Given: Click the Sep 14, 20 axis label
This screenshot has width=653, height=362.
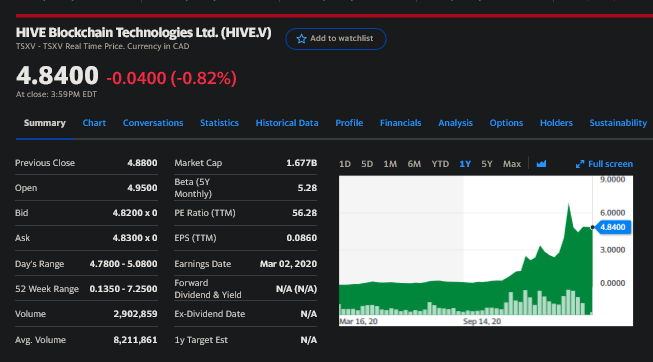Looking at the screenshot, I should 482,321.
